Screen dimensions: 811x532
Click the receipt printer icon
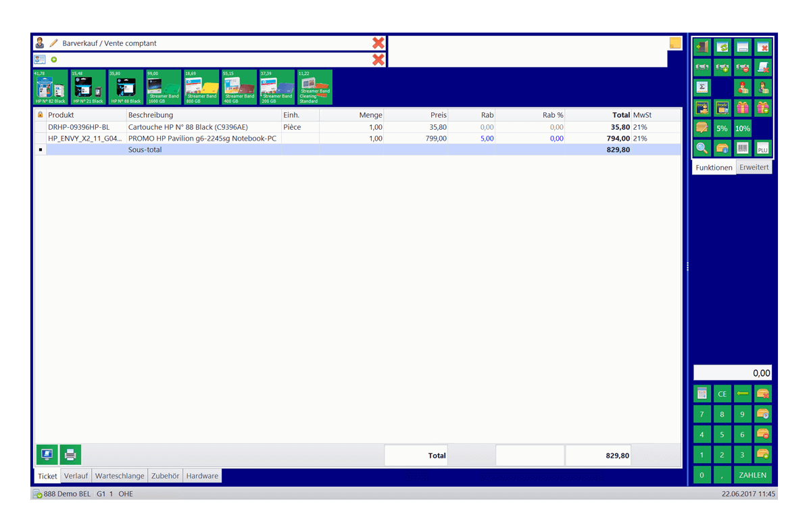coord(70,455)
